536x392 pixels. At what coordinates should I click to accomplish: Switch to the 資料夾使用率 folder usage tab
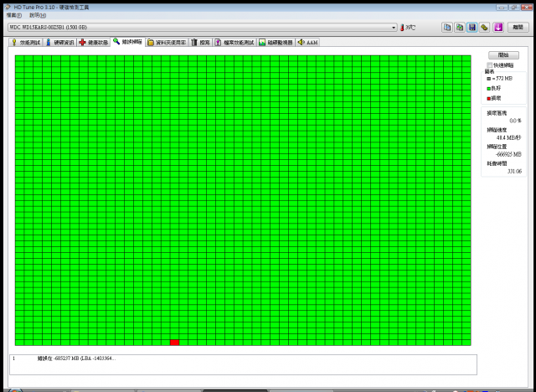(167, 43)
